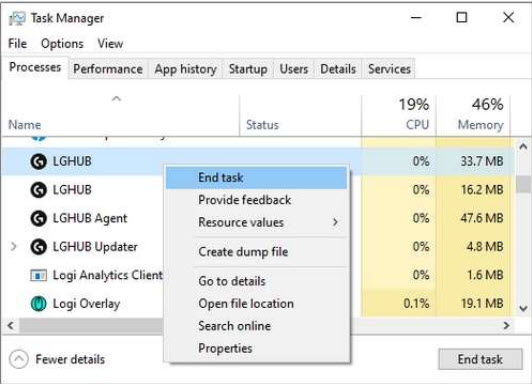The height and width of the screenshot is (384, 532).
Task: Open the Startup tab
Action: point(248,69)
